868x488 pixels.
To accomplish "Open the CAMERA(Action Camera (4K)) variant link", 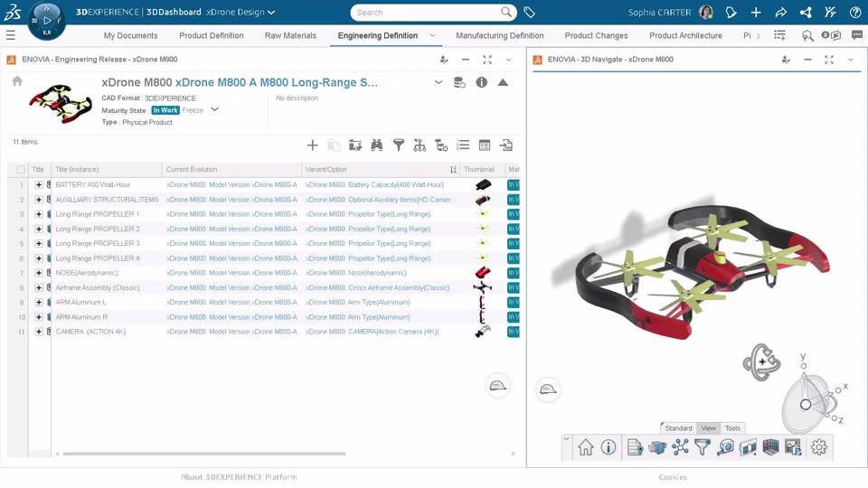I will point(372,332).
